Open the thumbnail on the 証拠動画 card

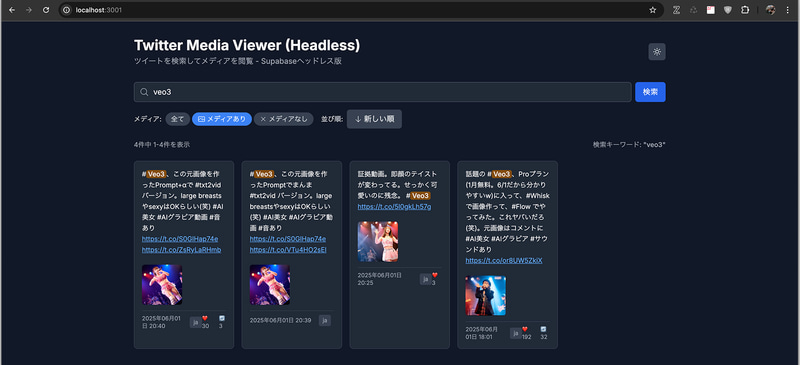[378, 241]
